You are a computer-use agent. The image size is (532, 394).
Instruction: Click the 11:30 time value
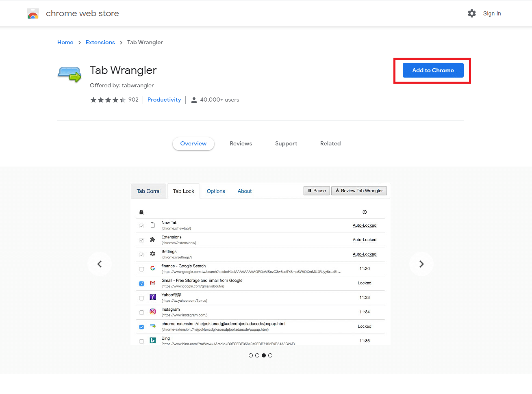click(x=365, y=268)
